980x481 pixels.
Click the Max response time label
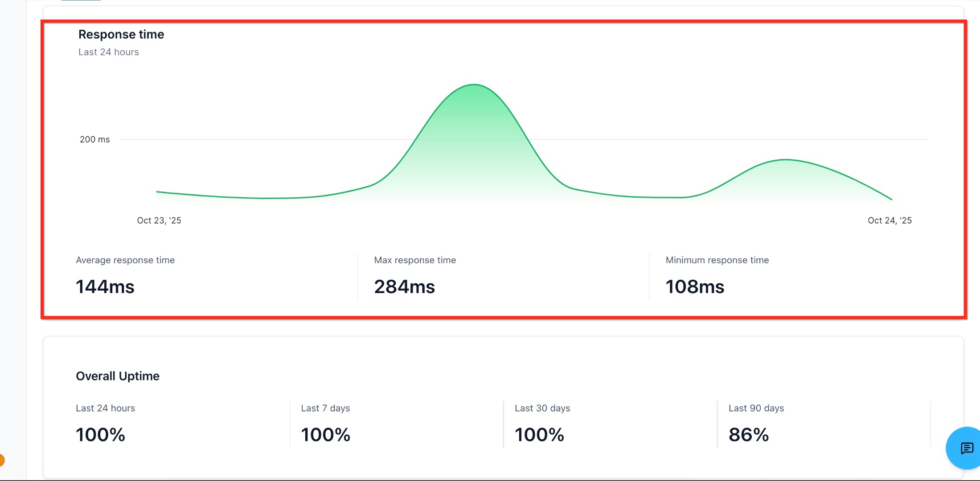tap(415, 260)
